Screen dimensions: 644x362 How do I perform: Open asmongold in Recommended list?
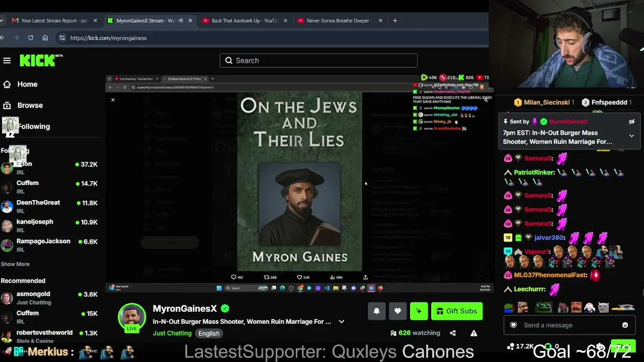[x=49, y=298]
